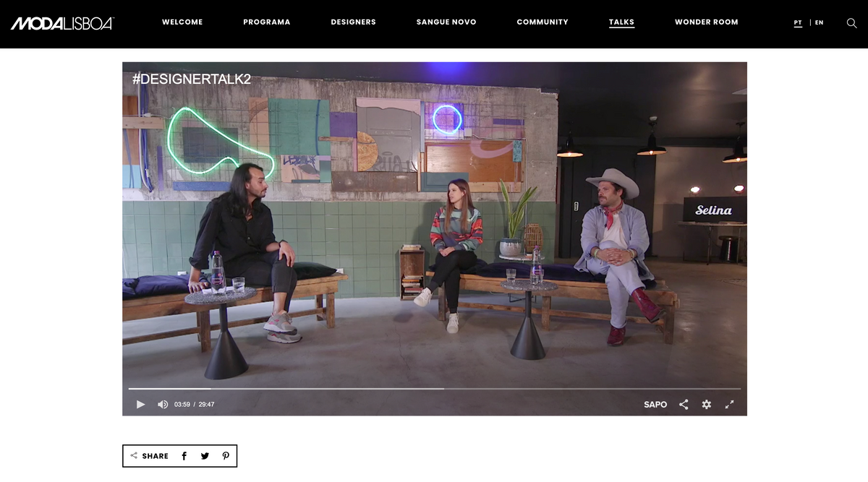
Task: Share page on Pinterest
Action: coord(226,456)
